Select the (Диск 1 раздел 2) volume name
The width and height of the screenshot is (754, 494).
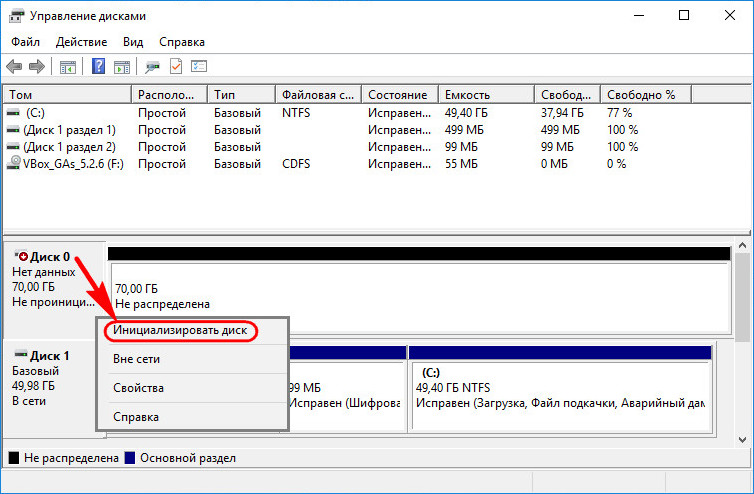click(x=70, y=147)
